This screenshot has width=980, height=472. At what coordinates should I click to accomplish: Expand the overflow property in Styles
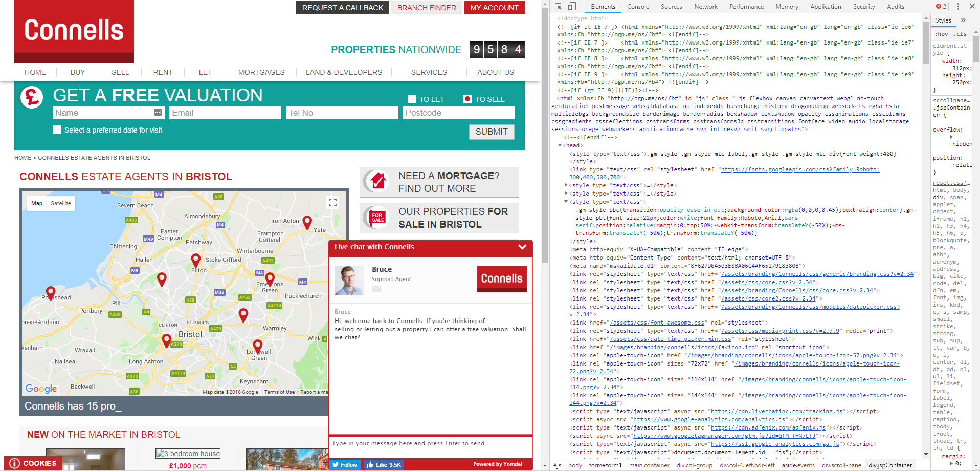coord(951,137)
